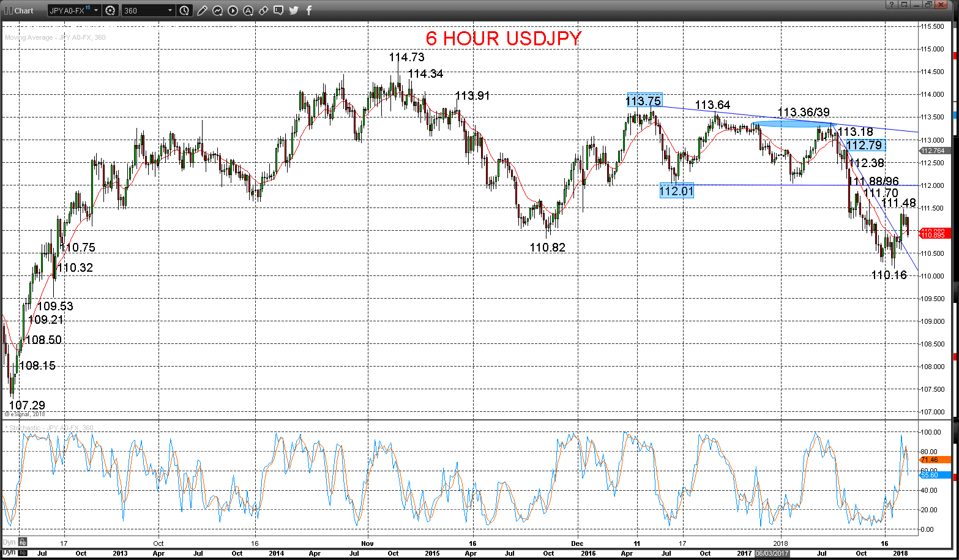Click the 113.36/39 price annotation
Image resolution: width=959 pixels, height=560 pixels.
[x=804, y=112]
